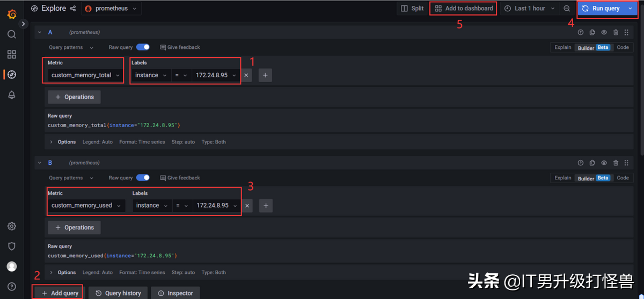Toggle Raw query switch in query B
This screenshot has width=644, height=299.
(x=143, y=178)
